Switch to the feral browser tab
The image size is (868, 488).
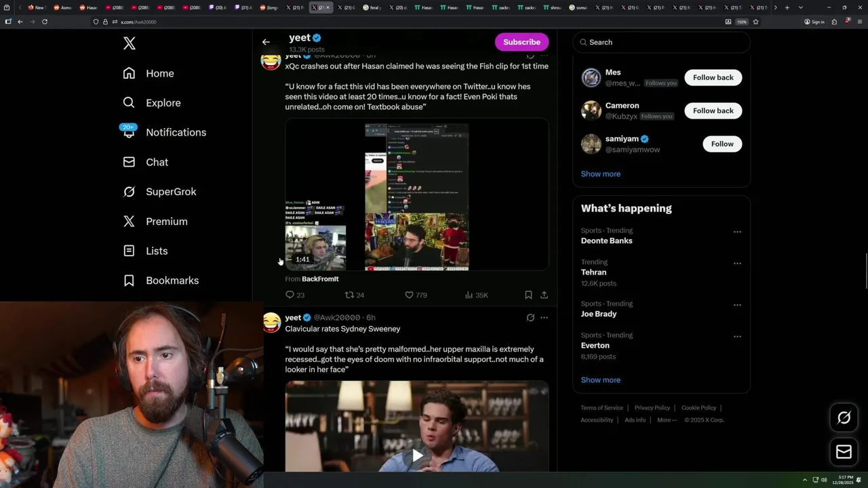372,7
